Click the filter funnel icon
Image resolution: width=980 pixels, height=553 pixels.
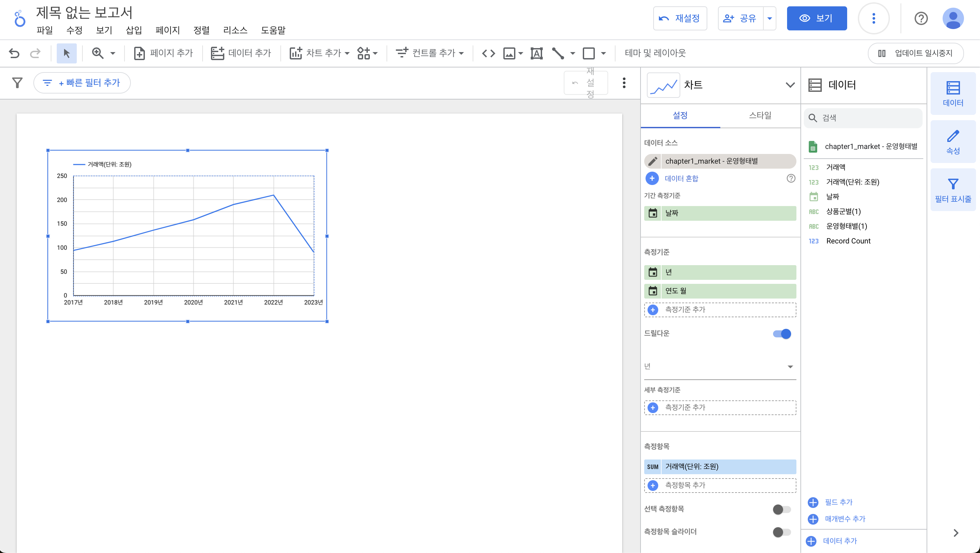point(17,82)
